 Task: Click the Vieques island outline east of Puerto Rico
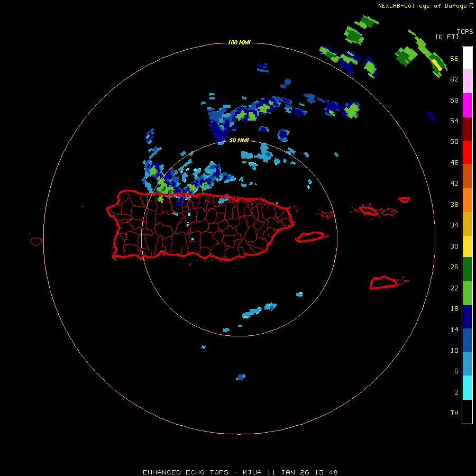pos(312,236)
